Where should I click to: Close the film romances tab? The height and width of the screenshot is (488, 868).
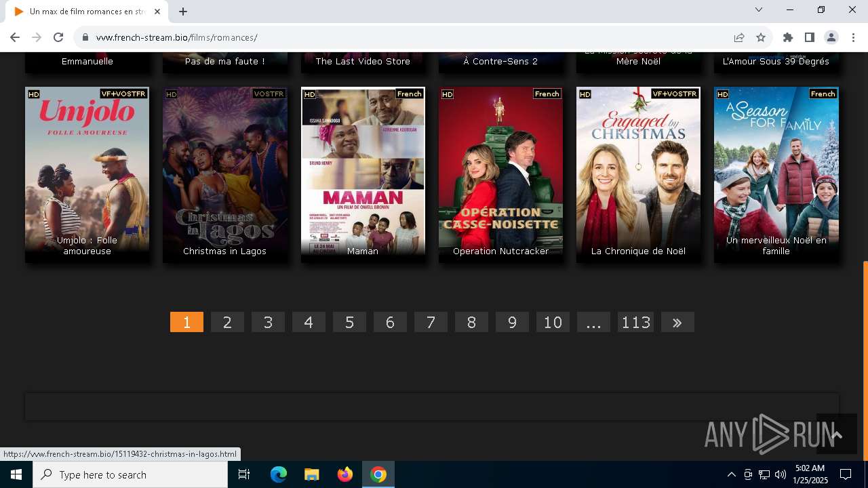click(157, 12)
